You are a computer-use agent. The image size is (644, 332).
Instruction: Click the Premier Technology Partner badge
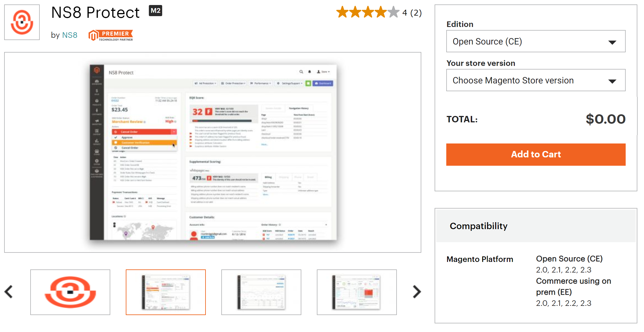(x=111, y=36)
